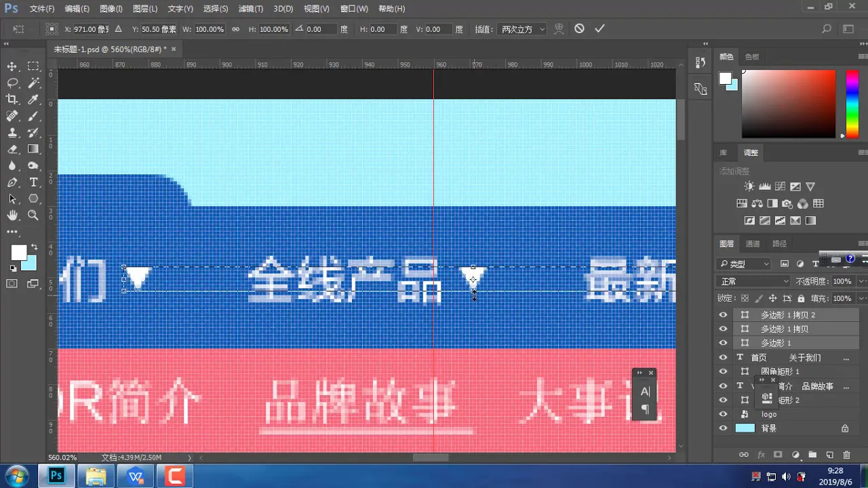Hide the 多边形 1 拷贝 layer
The width and height of the screenshot is (868, 488).
tap(723, 329)
